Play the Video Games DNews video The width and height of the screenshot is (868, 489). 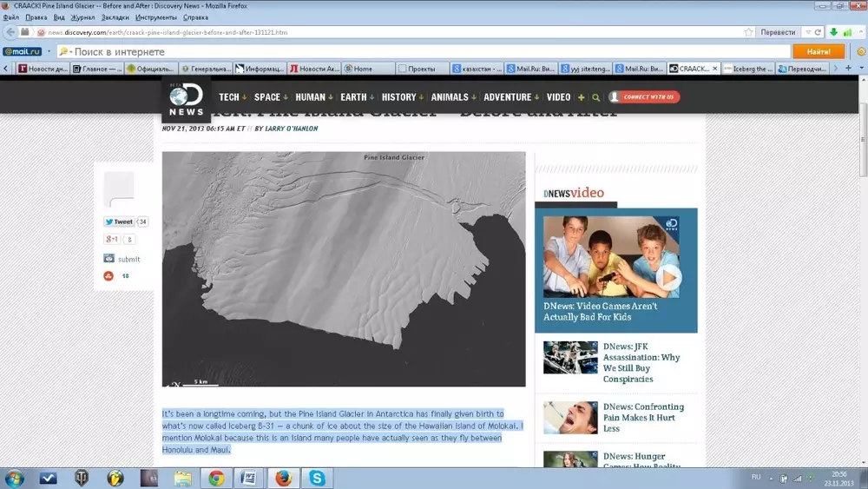point(668,278)
